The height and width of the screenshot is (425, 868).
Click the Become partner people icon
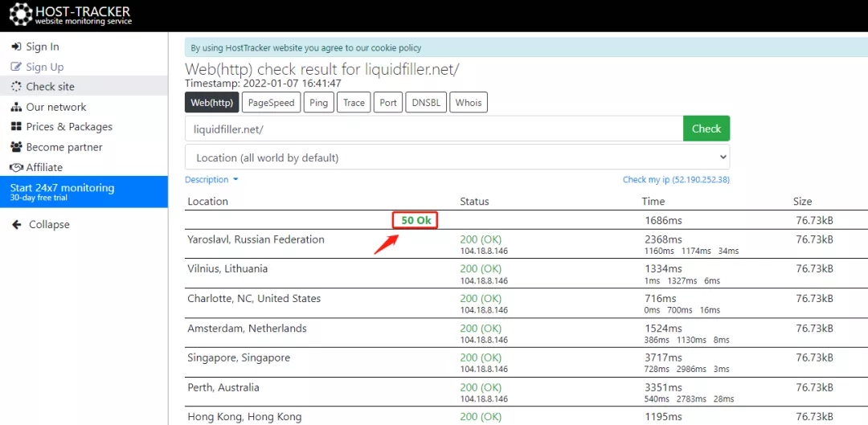(x=16, y=147)
